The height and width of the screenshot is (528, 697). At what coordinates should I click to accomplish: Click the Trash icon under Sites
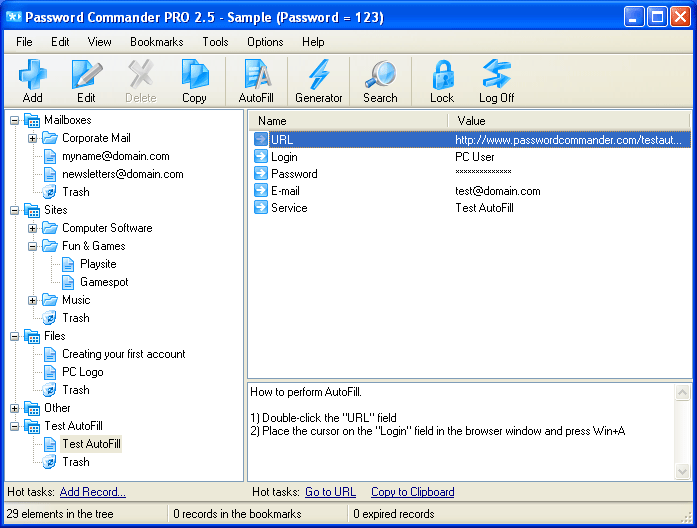[49, 318]
